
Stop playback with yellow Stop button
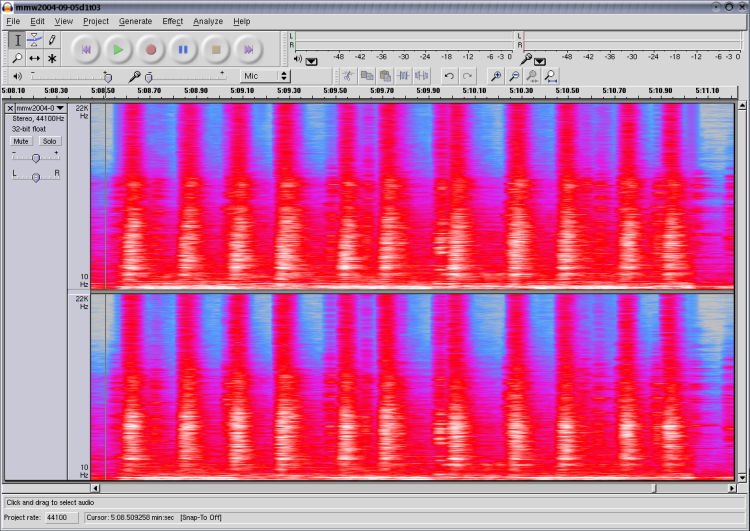click(x=216, y=49)
